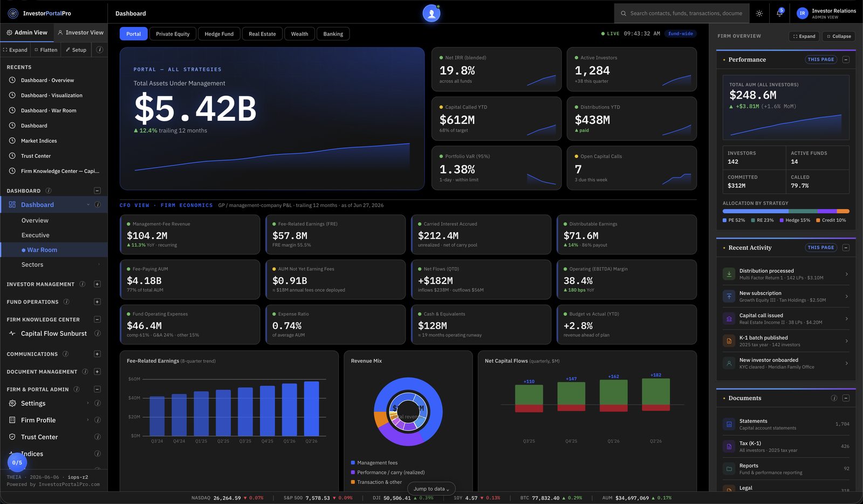Click the Settings gear icon in sidebar
The width and height of the screenshot is (863, 504).
[12, 403]
